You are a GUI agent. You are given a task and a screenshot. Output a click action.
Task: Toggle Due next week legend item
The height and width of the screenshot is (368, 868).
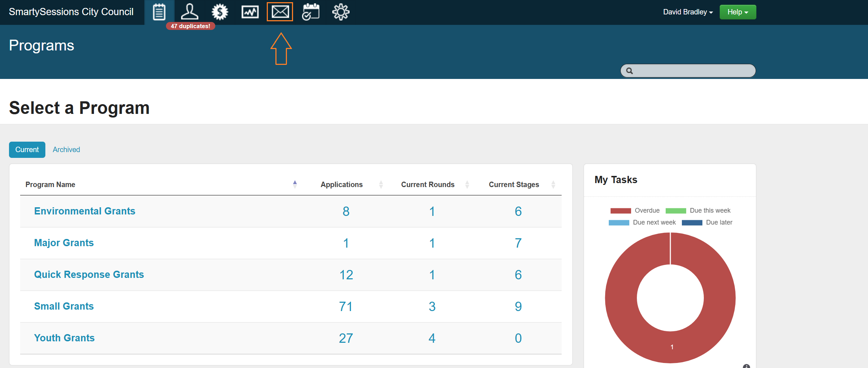(x=643, y=222)
